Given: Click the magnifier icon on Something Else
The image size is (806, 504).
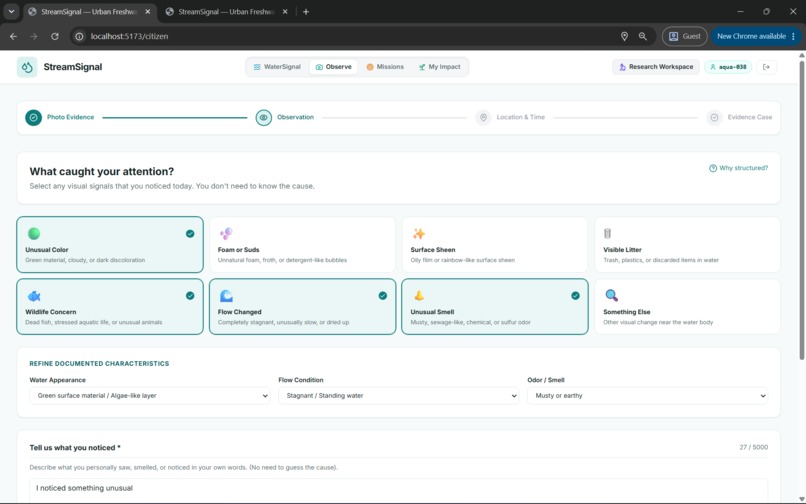Looking at the screenshot, I should (611, 295).
